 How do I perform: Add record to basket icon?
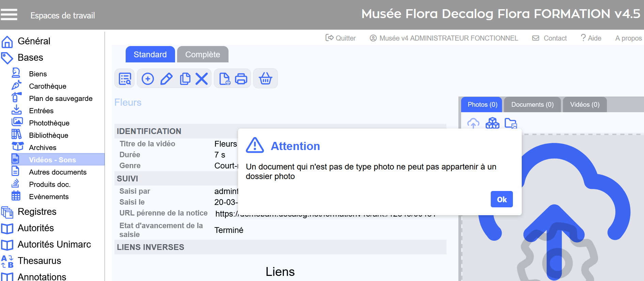pyautogui.click(x=265, y=79)
